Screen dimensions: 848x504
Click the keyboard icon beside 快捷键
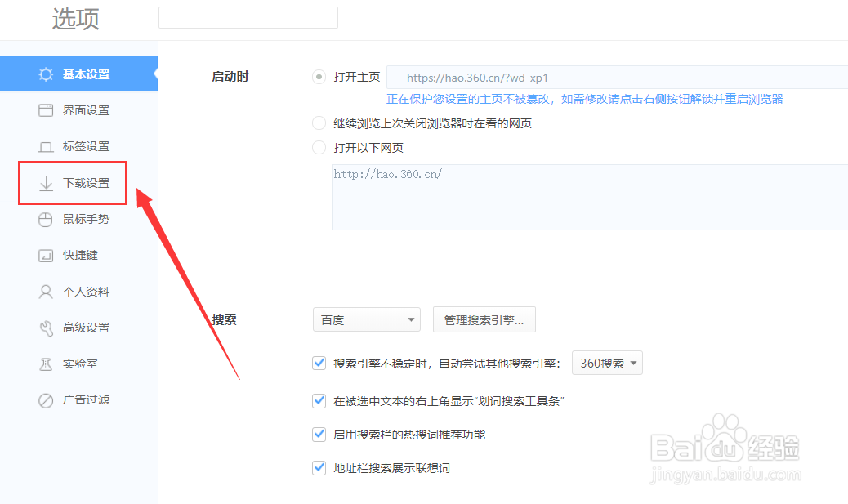46,255
